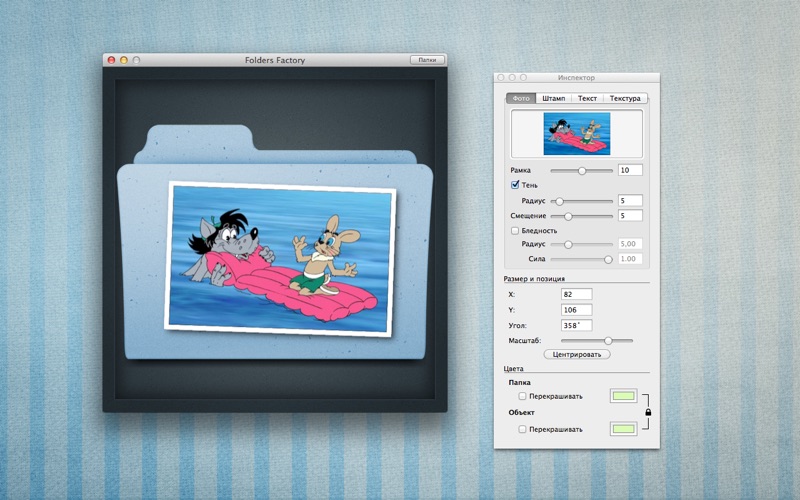Click the Инспектор panel title

[x=576, y=78]
